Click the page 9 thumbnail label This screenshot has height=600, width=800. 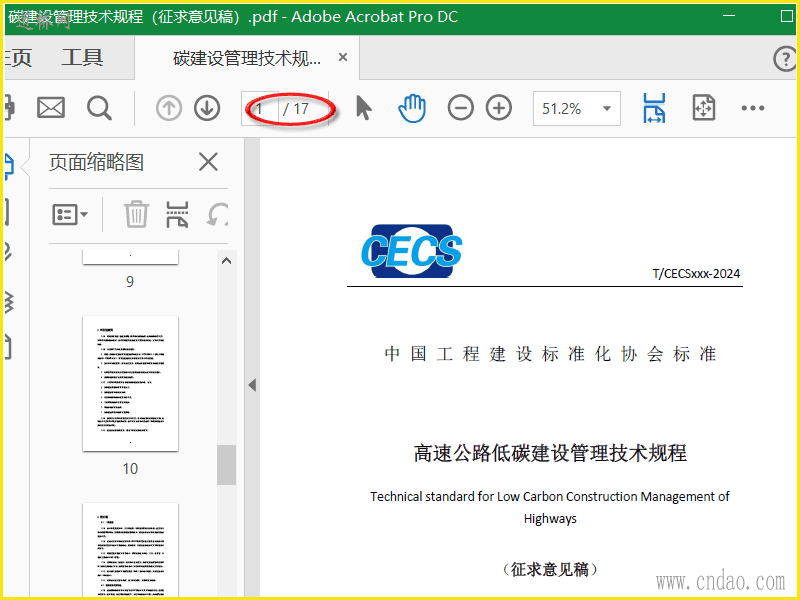coord(130,282)
